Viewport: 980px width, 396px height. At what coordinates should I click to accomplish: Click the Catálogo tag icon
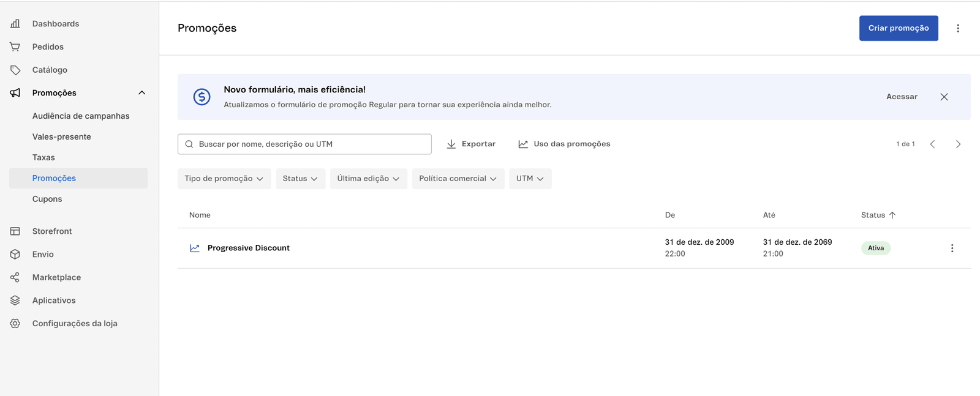15,70
